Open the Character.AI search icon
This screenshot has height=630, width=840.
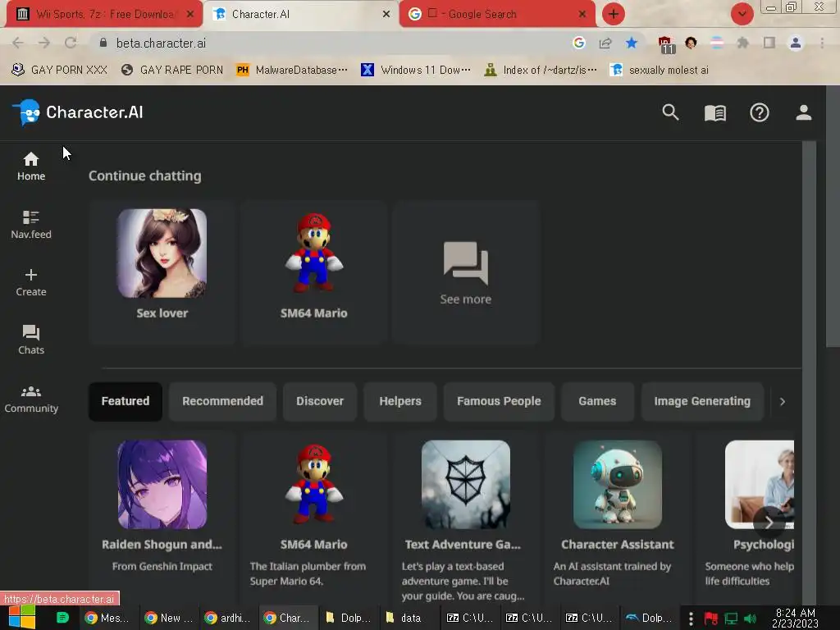670,112
